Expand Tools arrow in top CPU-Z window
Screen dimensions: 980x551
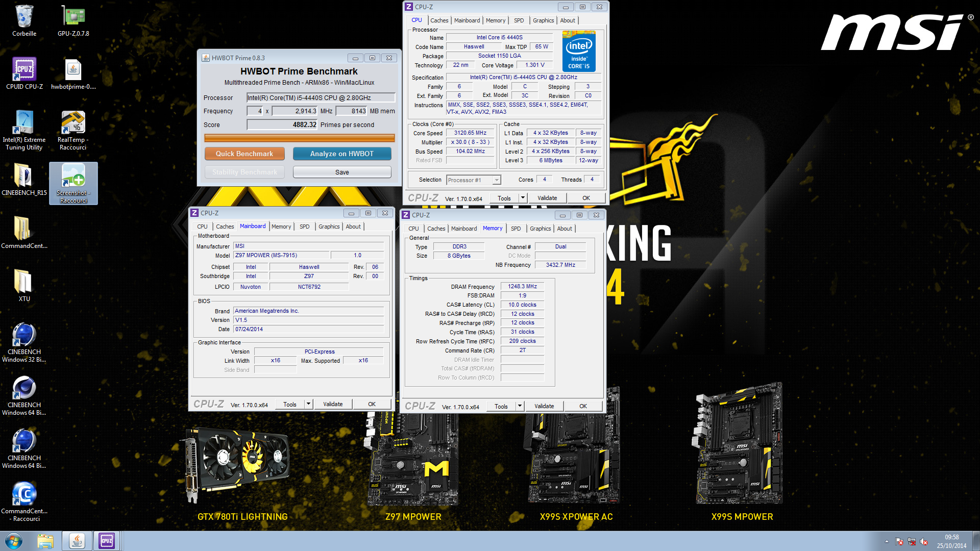(522, 198)
